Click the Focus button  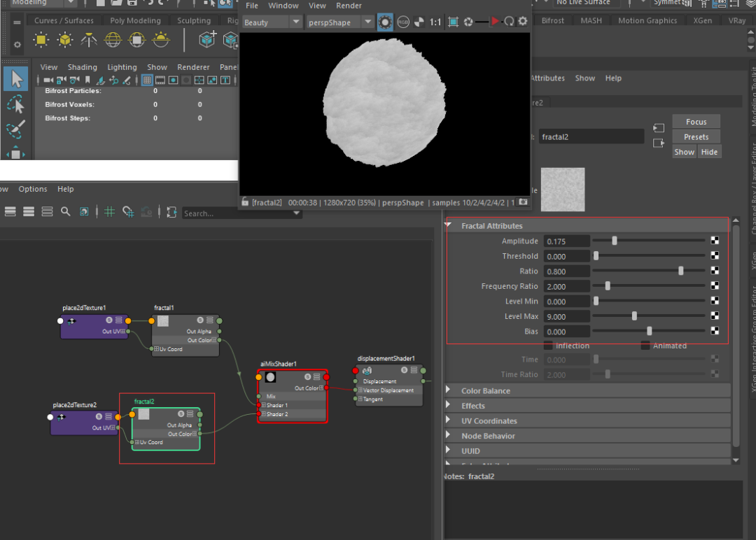pyautogui.click(x=696, y=122)
